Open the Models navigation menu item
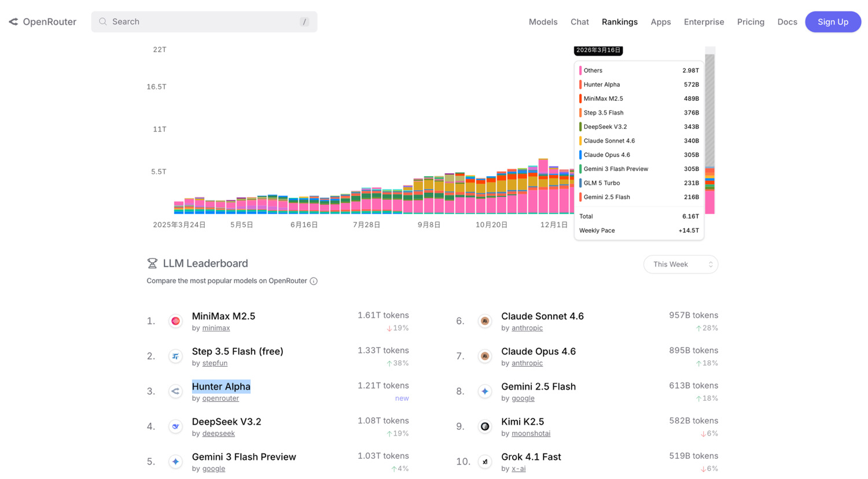 pyautogui.click(x=543, y=22)
